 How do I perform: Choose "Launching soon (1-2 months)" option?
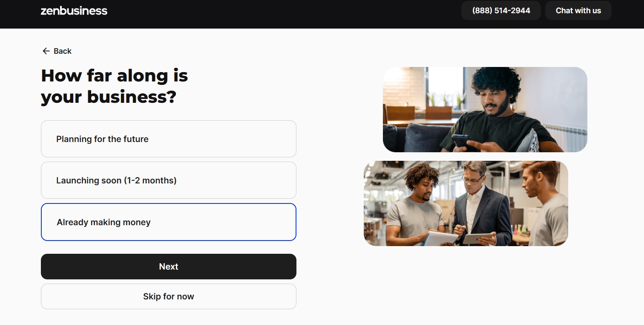point(169,180)
